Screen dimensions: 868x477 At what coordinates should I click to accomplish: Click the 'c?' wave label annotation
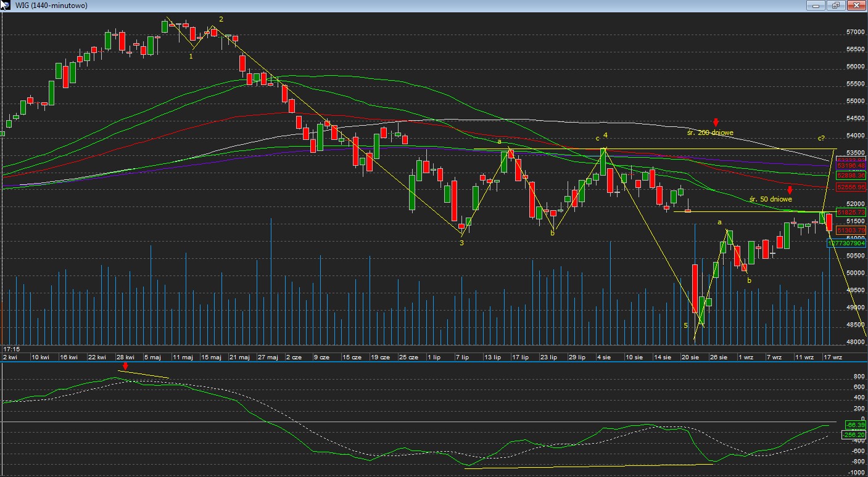(821, 138)
